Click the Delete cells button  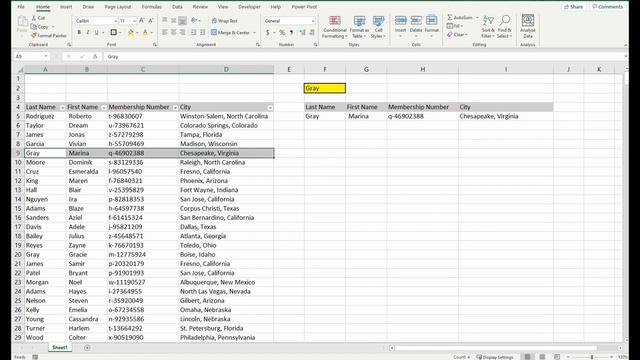tap(416, 27)
